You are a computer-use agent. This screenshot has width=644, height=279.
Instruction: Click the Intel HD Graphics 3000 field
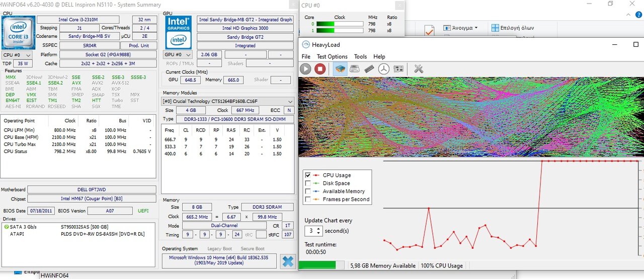pos(245,28)
